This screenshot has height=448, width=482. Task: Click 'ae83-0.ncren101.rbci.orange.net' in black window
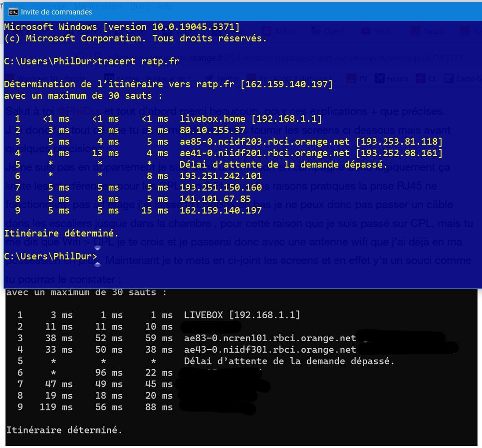(270, 338)
